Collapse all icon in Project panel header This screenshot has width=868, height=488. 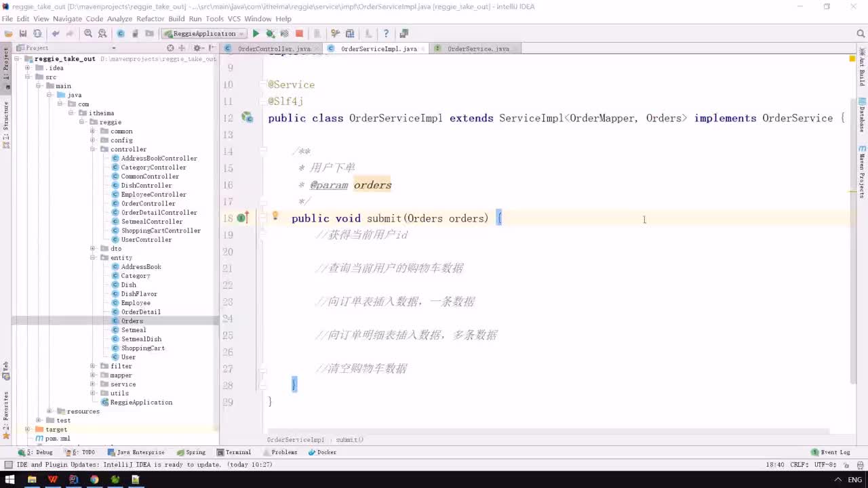click(x=182, y=48)
